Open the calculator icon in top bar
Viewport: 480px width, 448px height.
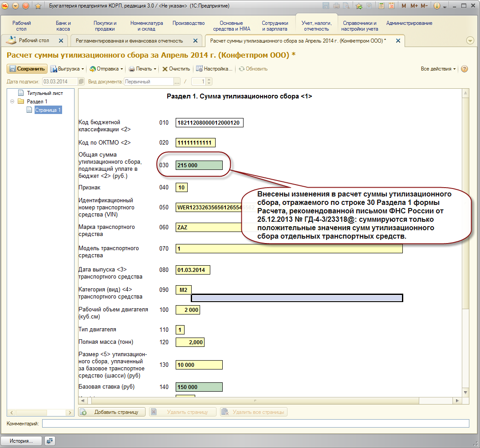coord(381,6)
